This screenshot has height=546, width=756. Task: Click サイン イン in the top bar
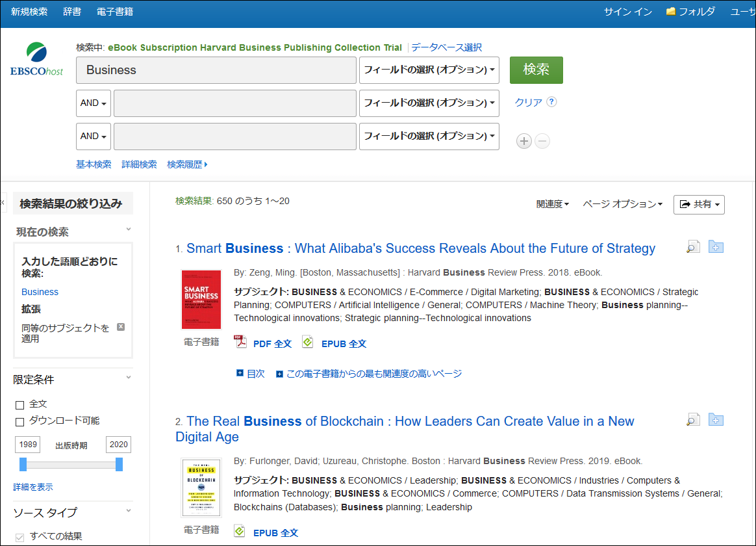pos(628,12)
